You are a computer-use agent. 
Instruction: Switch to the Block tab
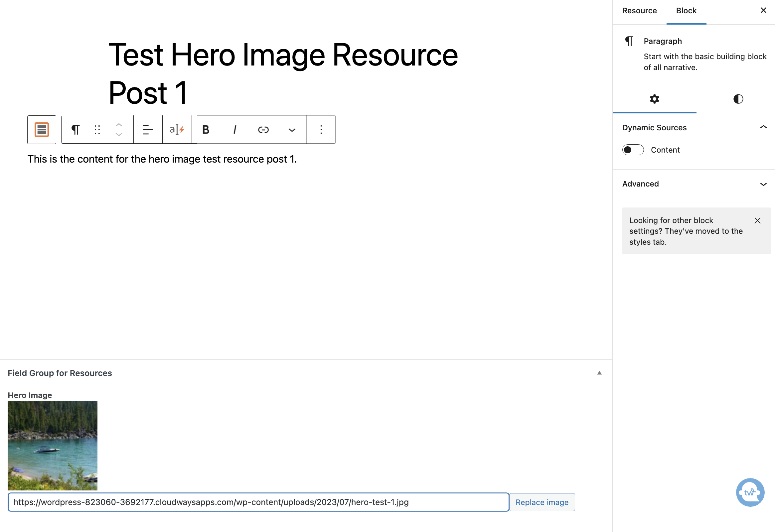tap(686, 11)
